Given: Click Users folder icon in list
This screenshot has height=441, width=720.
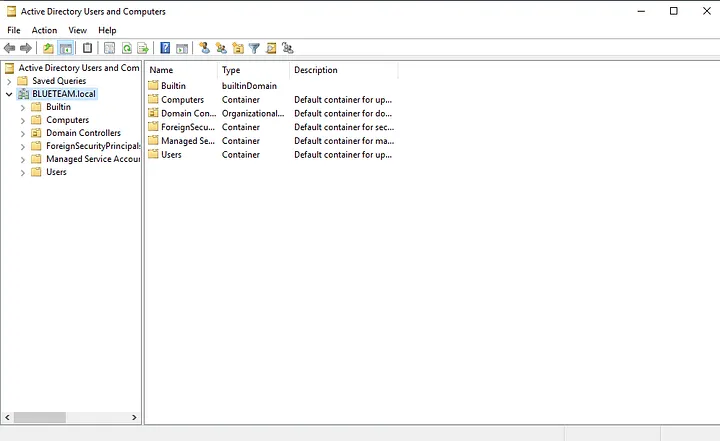Looking at the screenshot, I should point(153,154).
